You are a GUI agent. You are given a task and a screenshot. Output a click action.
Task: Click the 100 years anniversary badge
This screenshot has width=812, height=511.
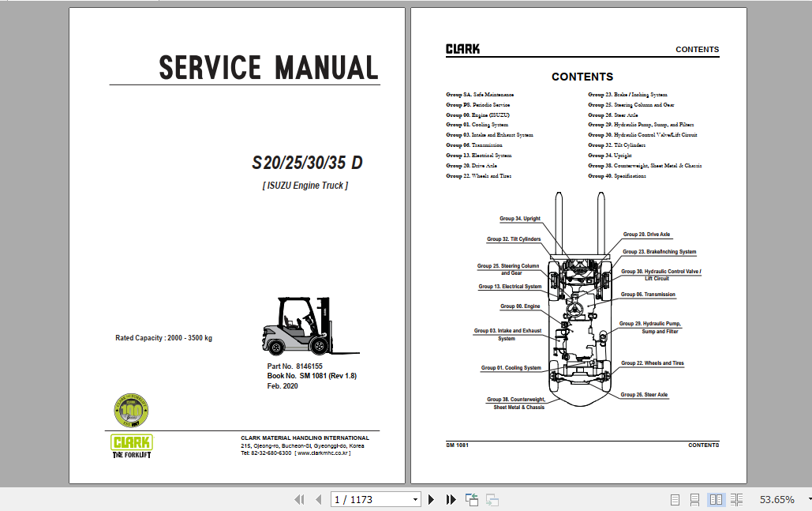132,411
